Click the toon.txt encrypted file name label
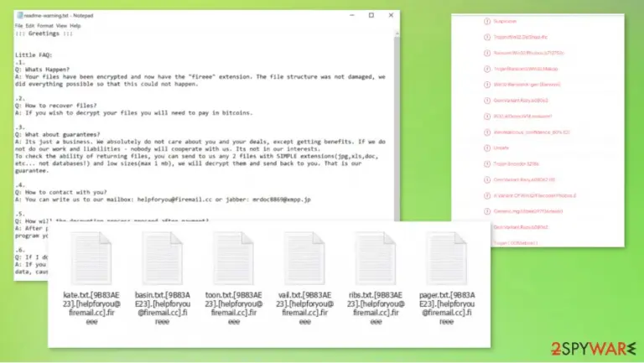This screenshot has height=363, width=644. [233, 308]
